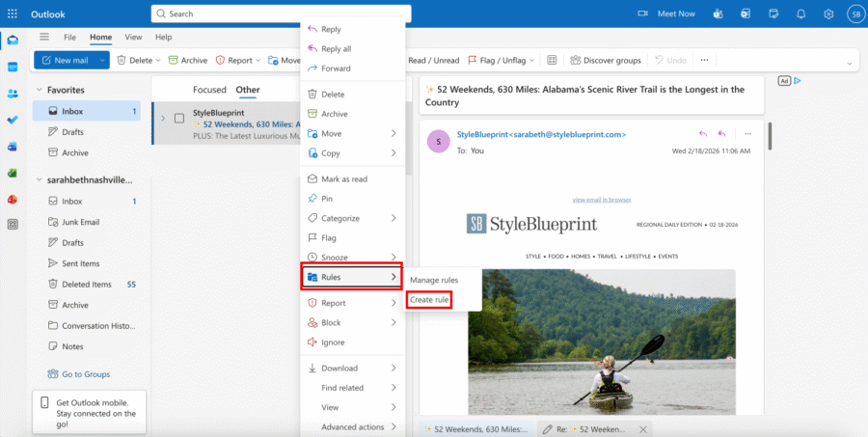Click Reply arrow in message header
The width and height of the screenshot is (868, 437).
[x=703, y=133]
